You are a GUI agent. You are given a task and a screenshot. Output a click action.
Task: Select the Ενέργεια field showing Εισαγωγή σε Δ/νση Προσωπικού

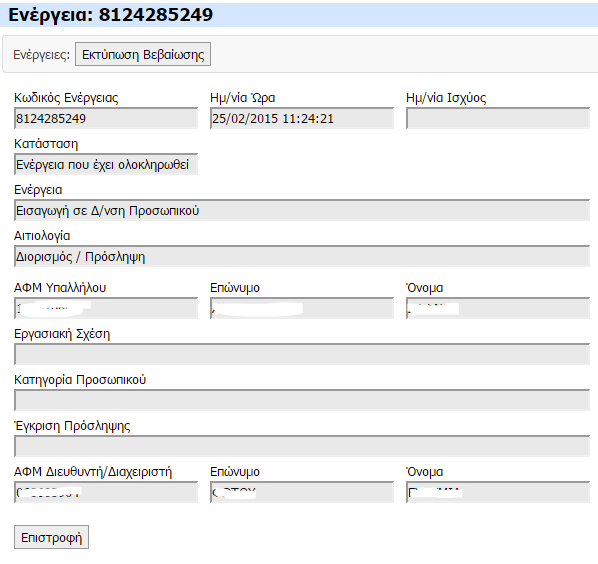pos(302,210)
